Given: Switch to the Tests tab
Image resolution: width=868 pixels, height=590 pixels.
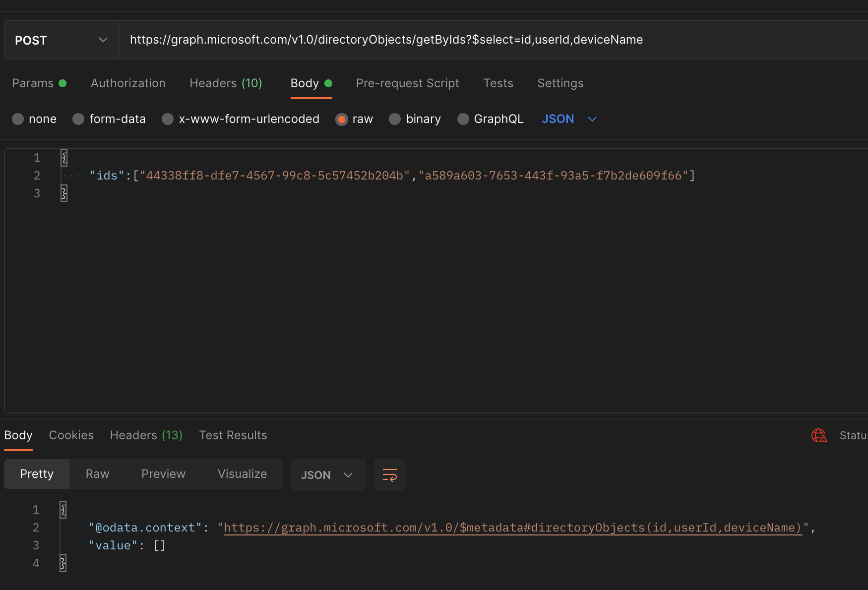Looking at the screenshot, I should pyautogui.click(x=498, y=83).
